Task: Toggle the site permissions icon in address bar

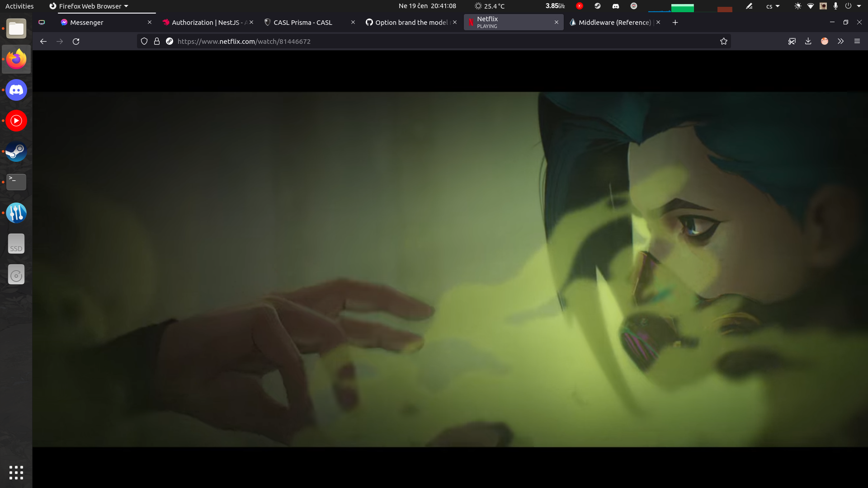Action: pos(170,41)
